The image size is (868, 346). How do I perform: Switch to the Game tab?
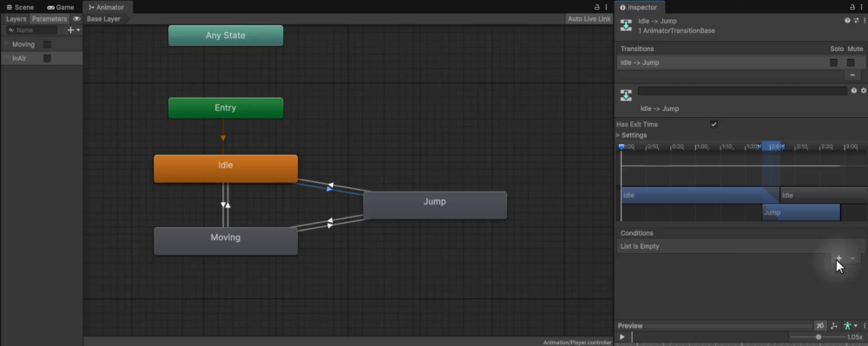(x=61, y=7)
